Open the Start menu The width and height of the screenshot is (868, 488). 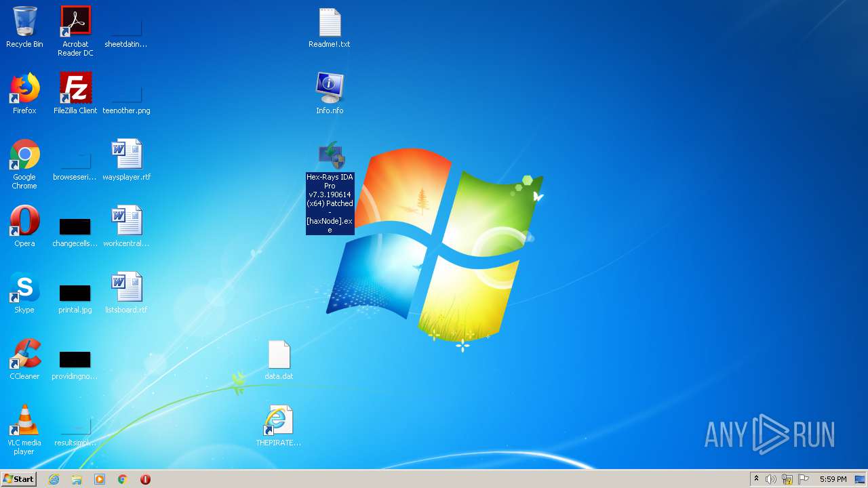(x=18, y=479)
